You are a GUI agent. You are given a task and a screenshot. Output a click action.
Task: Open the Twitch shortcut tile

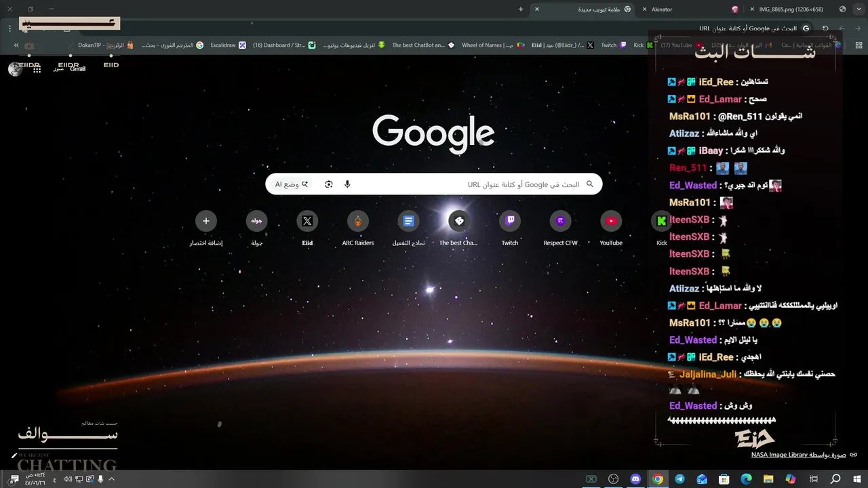click(510, 228)
